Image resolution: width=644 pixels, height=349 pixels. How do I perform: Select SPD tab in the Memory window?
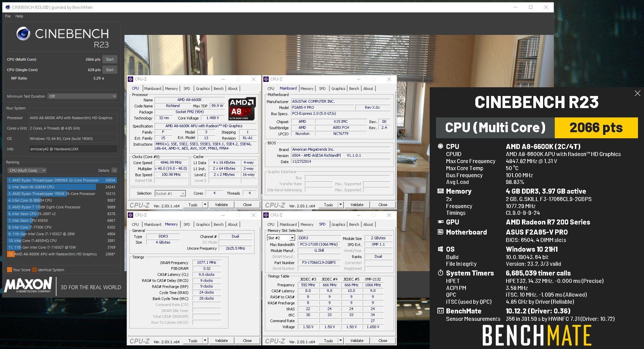click(x=187, y=225)
